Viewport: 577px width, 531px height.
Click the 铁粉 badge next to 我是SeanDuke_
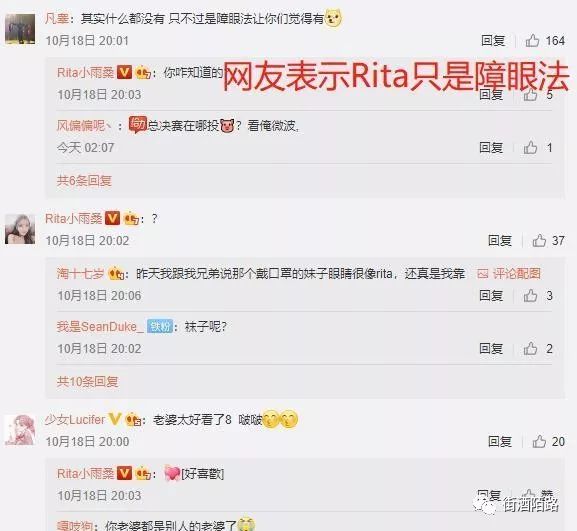[160, 326]
